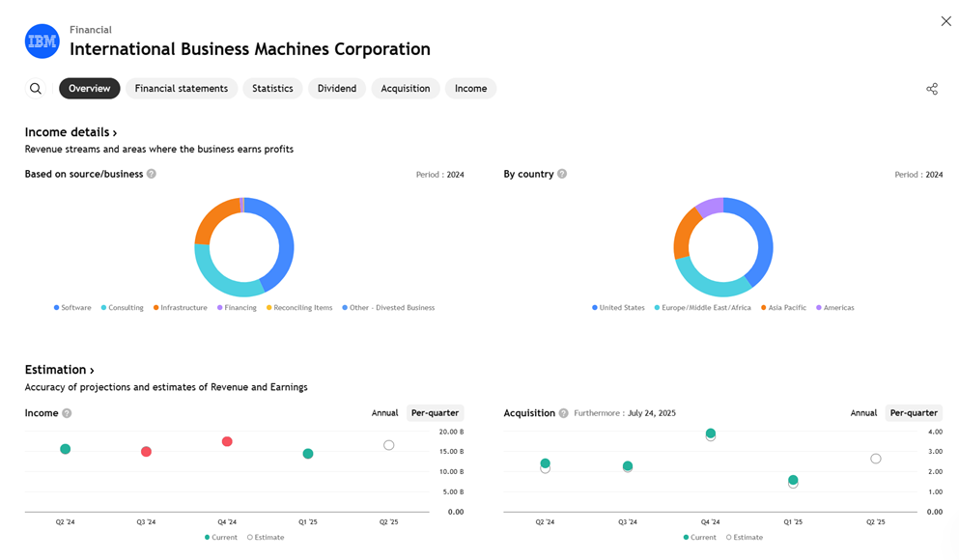Screen dimensions: 959x560
Task: Click Period : 2024 above the country donut
Action: (918, 175)
